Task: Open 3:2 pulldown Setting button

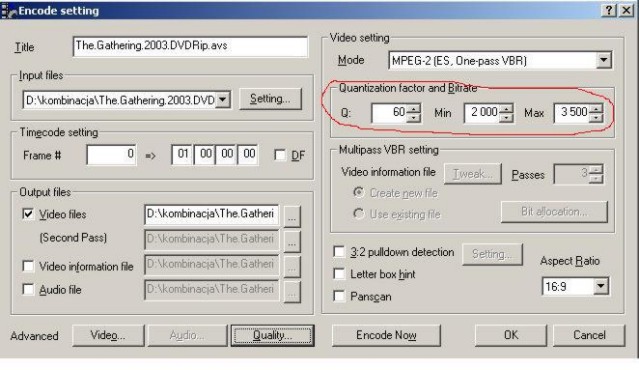Action: tap(492, 254)
